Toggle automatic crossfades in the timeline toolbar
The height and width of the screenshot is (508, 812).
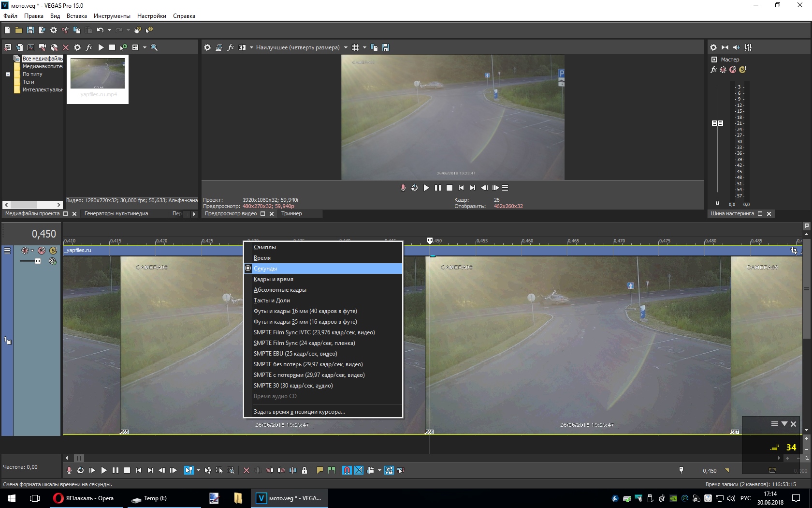pyautogui.click(x=359, y=470)
